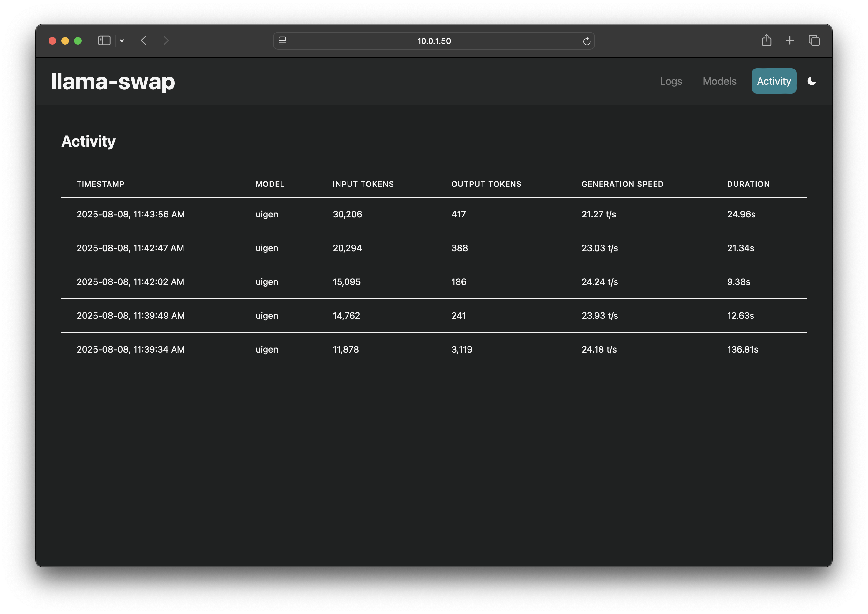868x614 pixels.
Task: Show the tab overview icon
Action: tap(814, 40)
